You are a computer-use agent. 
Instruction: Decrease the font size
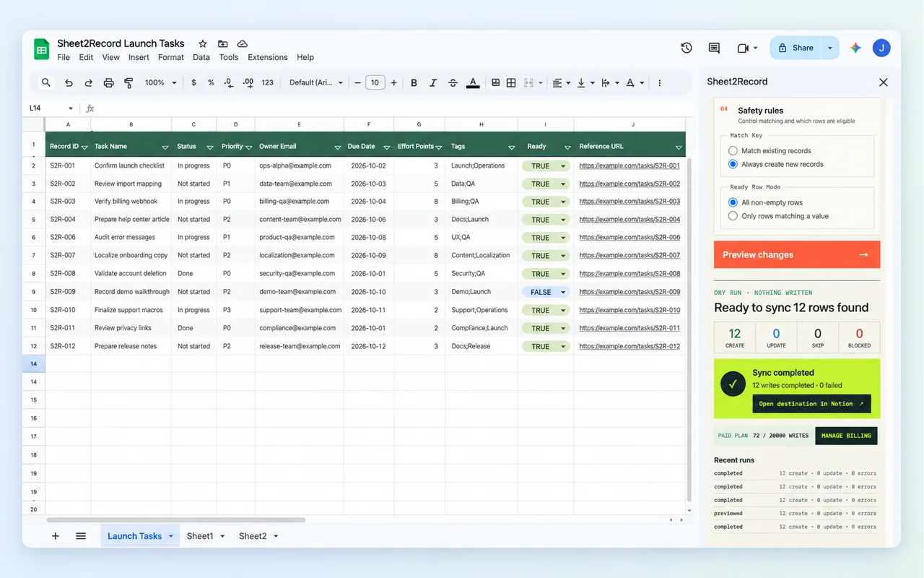click(357, 82)
